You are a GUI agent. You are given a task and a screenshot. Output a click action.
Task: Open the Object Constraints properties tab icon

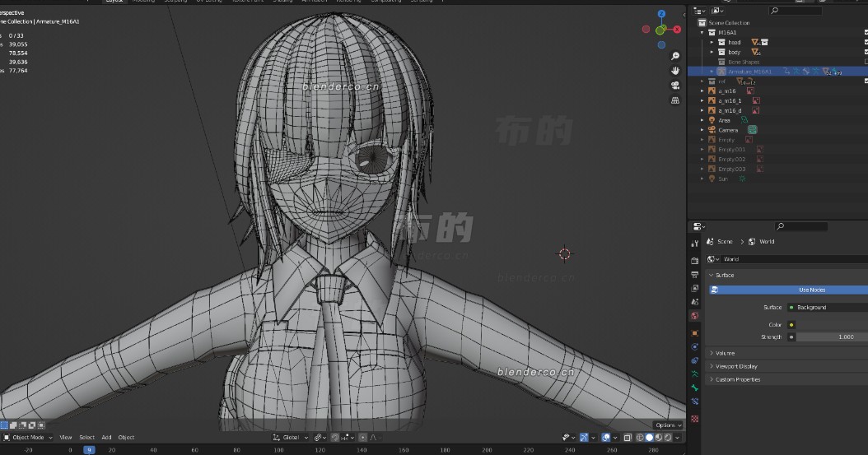coord(695,360)
